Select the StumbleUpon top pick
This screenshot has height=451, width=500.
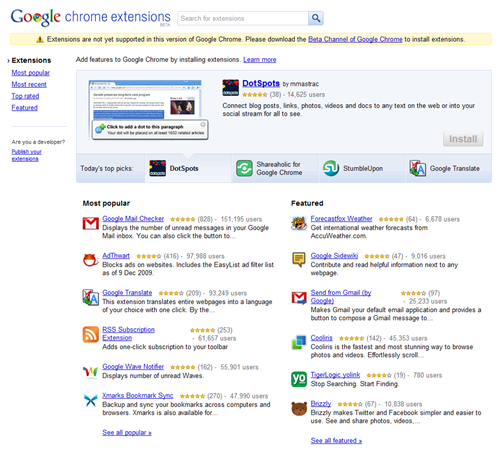point(361,168)
